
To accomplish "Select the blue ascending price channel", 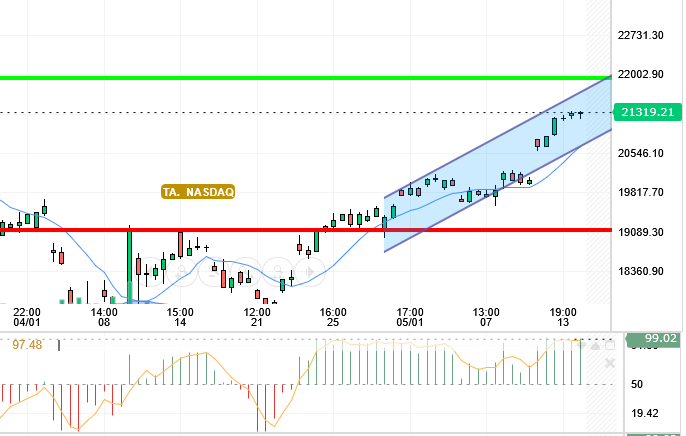I will 497,164.
